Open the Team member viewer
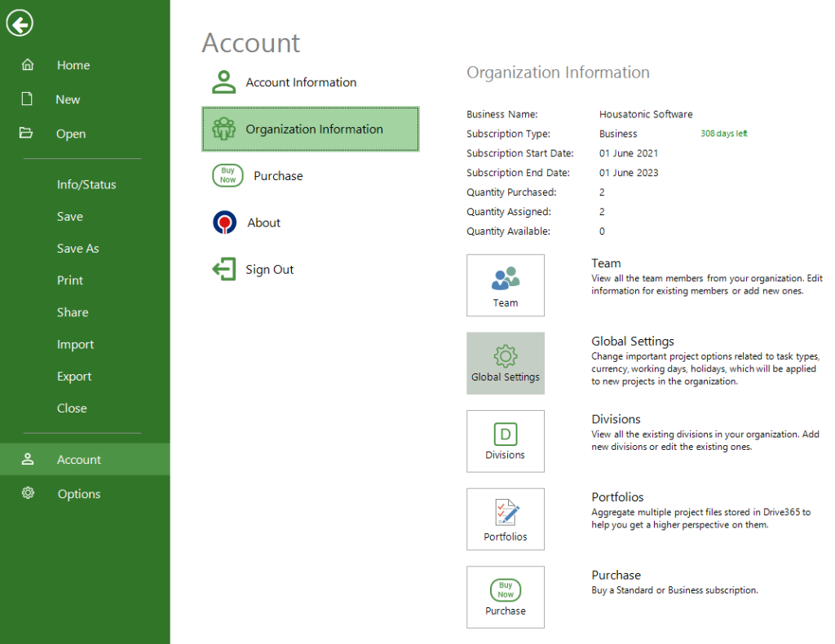 pos(505,285)
